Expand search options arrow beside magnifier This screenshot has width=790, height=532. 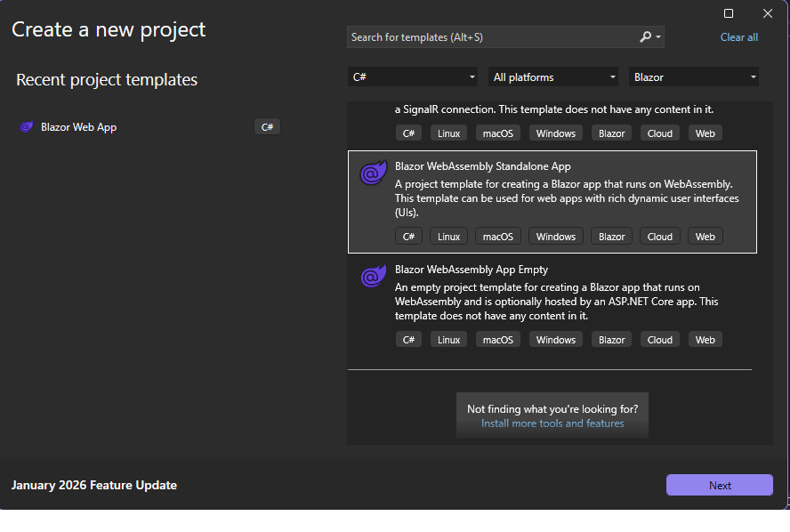point(658,38)
